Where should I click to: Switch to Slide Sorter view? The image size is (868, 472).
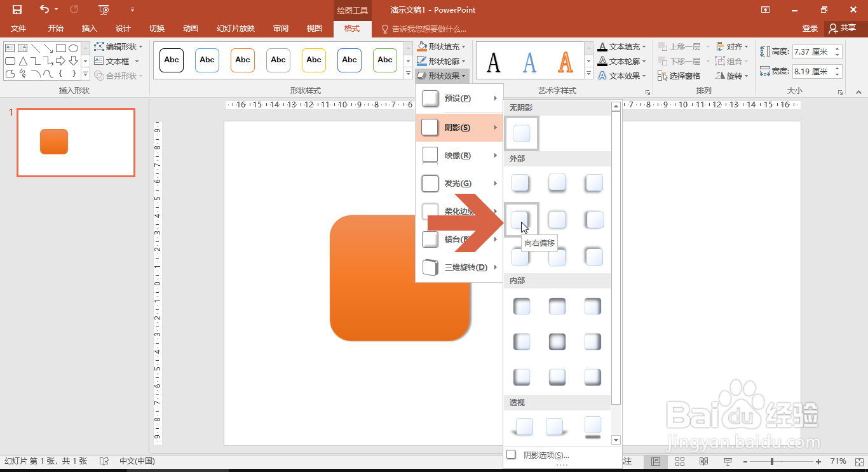[x=680, y=461]
